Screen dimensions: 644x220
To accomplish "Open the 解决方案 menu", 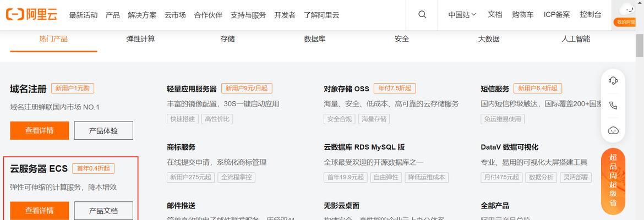I will click(x=142, y=15).
